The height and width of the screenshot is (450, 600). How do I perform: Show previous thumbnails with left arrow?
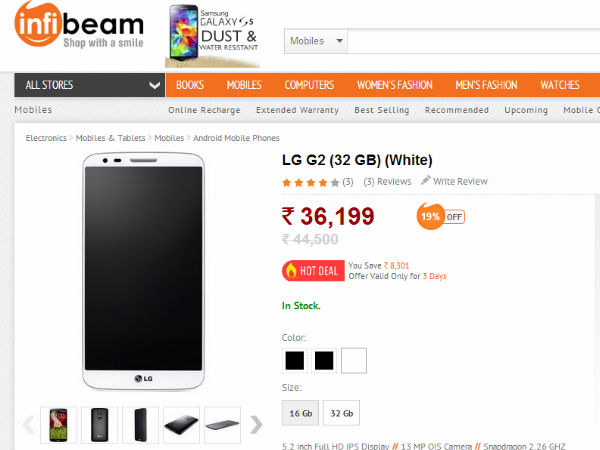click(29, 424)
